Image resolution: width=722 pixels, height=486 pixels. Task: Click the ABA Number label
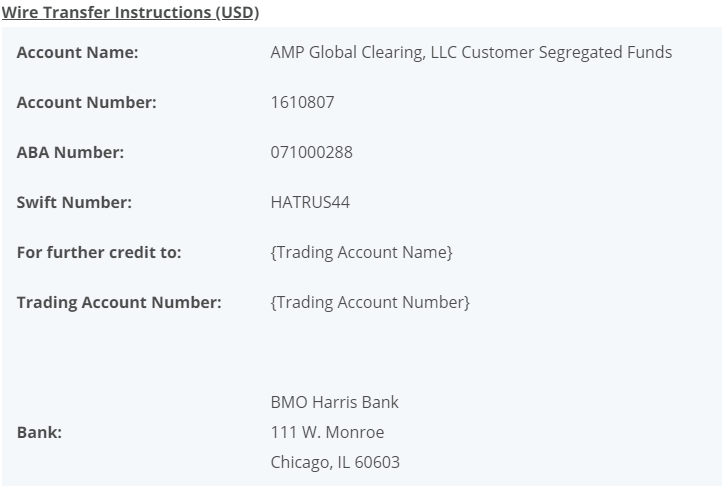tap(70, 152)
